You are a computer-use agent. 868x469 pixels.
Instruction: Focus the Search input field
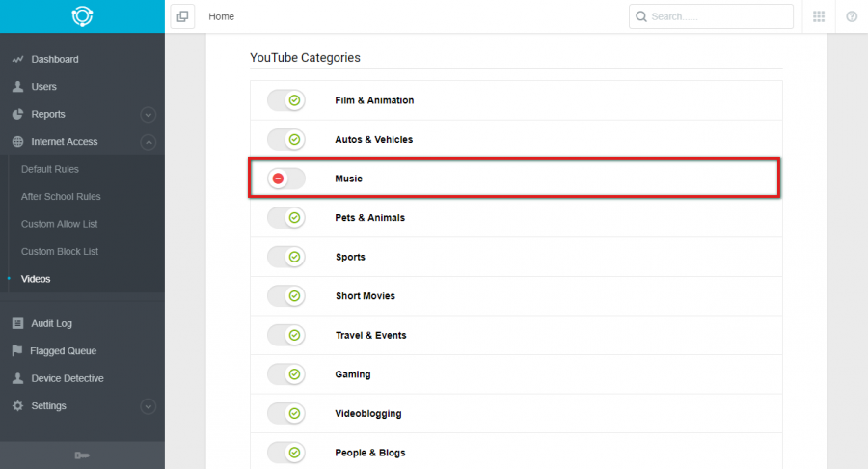pyautogui.click(x=712, y=16)
